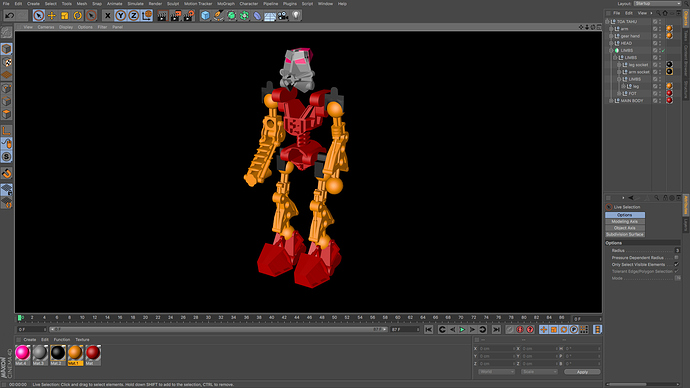Switch to Model mode cube icon

click(x=7, y=49)
